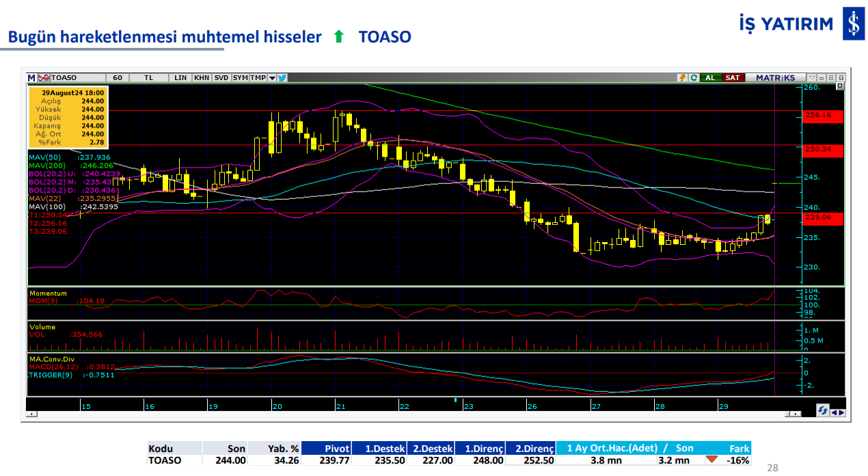This screenshot has width=868, height=476.
Task: Toggle the SVD option in toolbar
Action: coord(221,78)
